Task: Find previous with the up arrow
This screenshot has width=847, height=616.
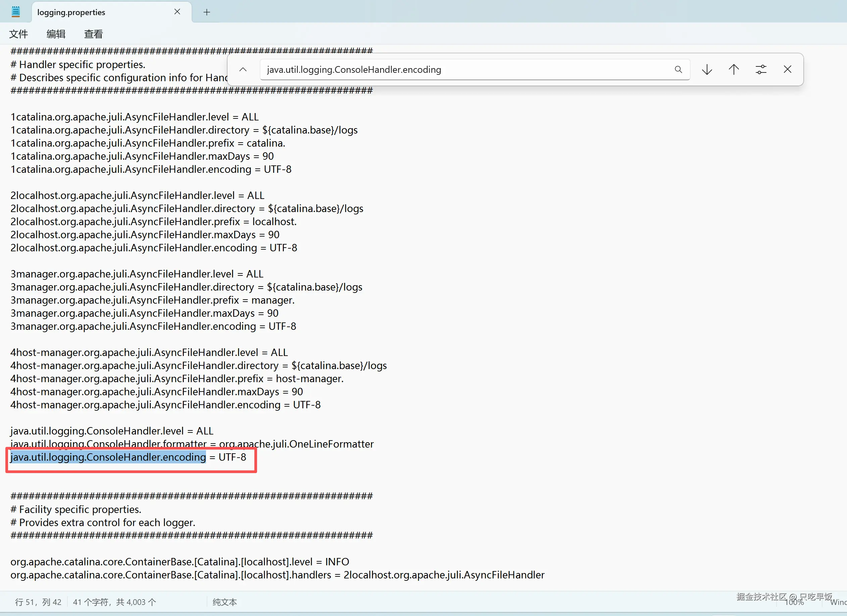Action: [x=734, y=69]
